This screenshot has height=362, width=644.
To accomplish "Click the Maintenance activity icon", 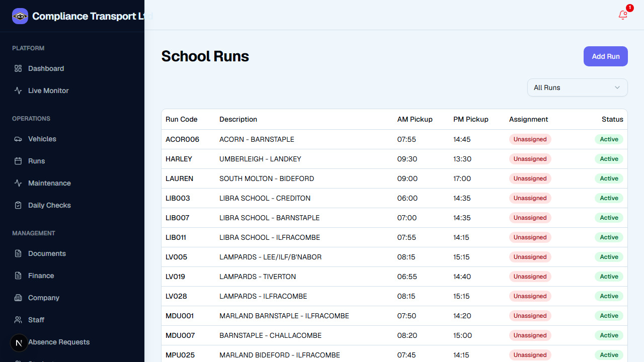I will click(x=18, y=183).
